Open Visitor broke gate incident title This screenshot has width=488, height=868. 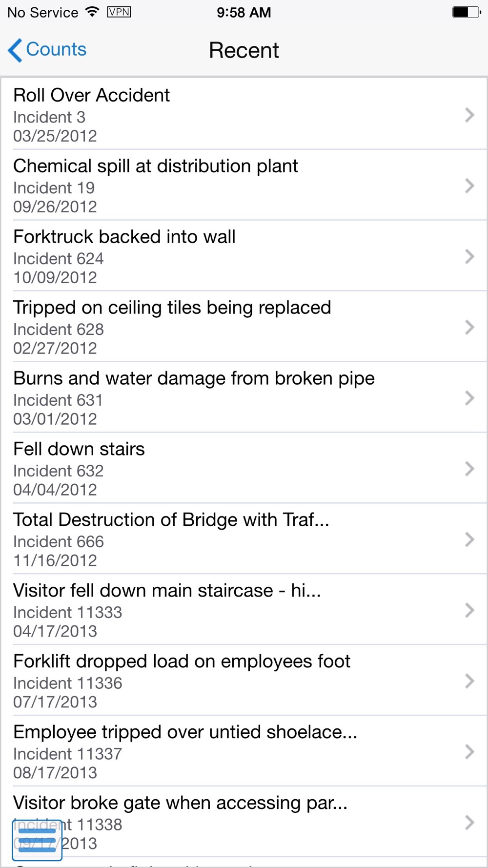point(180,803)
